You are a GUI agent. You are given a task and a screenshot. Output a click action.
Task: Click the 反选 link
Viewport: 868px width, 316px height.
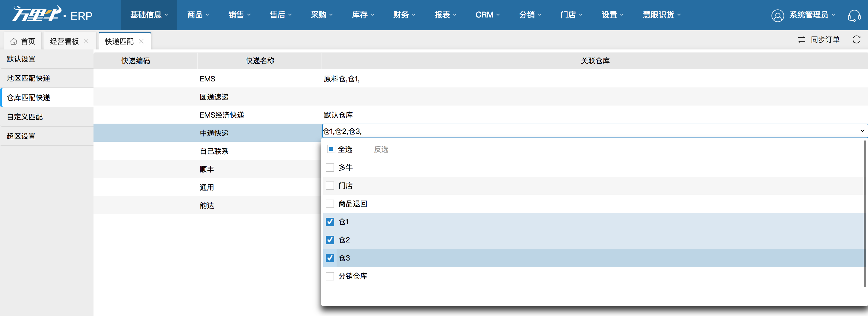381,149
